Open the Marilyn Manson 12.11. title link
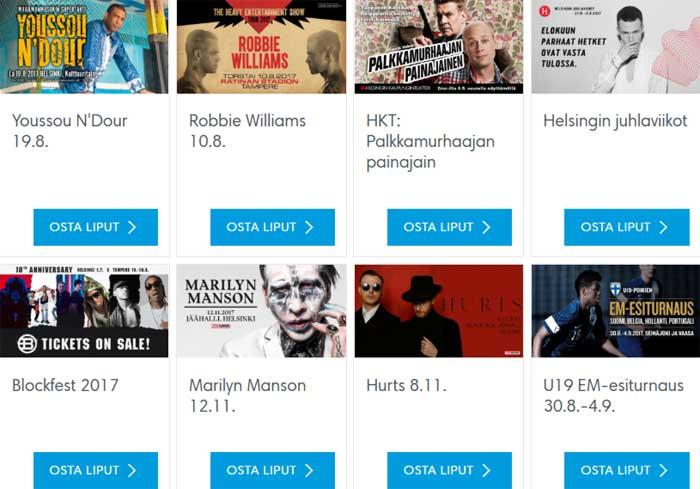 pyautogui.click(x=247, y=395)
